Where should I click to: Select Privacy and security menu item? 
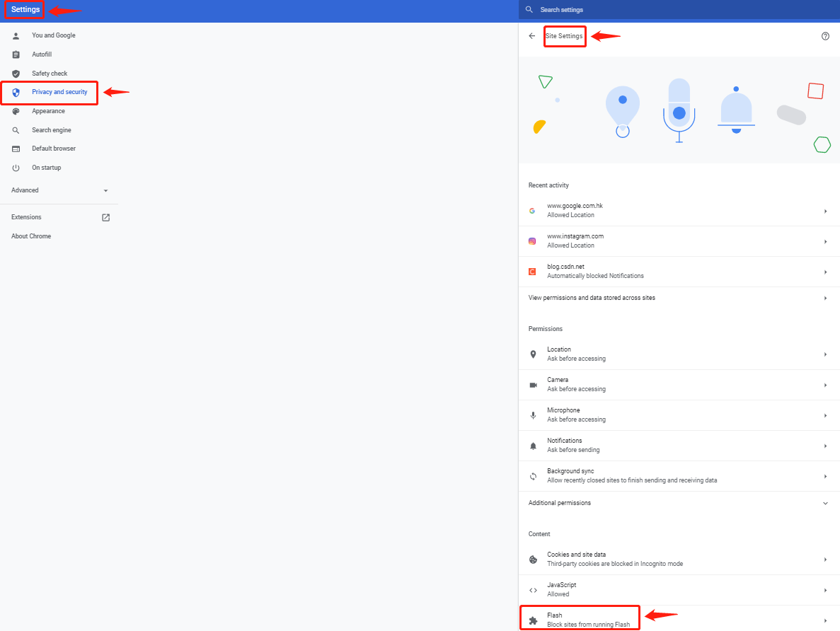click(59, 92)
